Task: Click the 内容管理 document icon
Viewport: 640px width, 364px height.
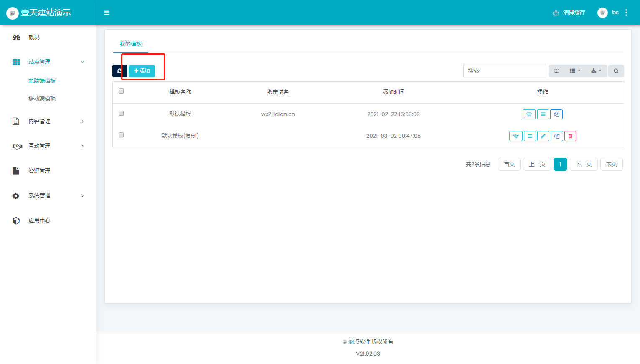Action: [x=16, y=121]
